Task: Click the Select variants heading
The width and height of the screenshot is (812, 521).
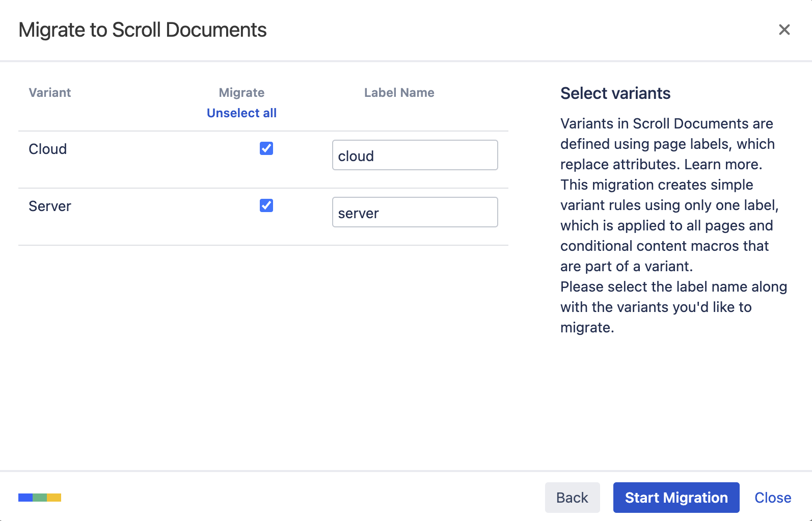Action: click(x=615, y=93)
